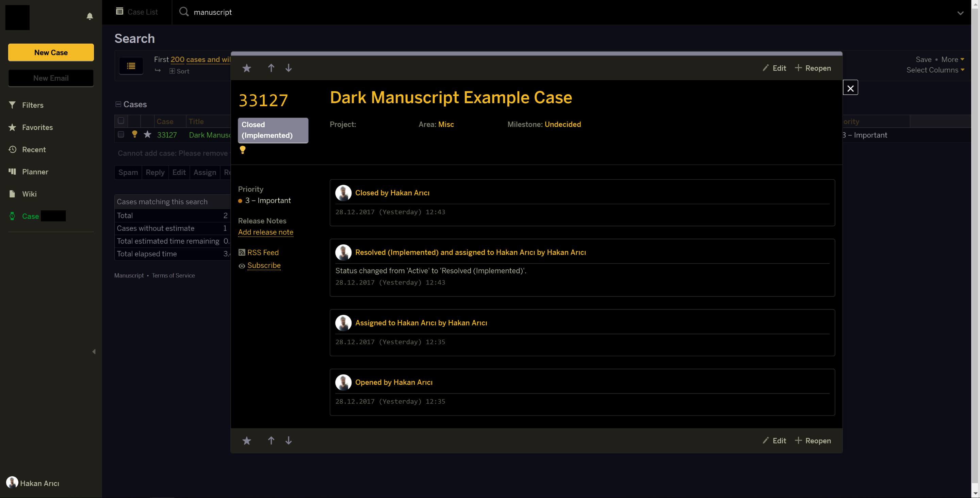
Task: Click the Closed (Implemented) status badge
Action: [x=273, y=130]
